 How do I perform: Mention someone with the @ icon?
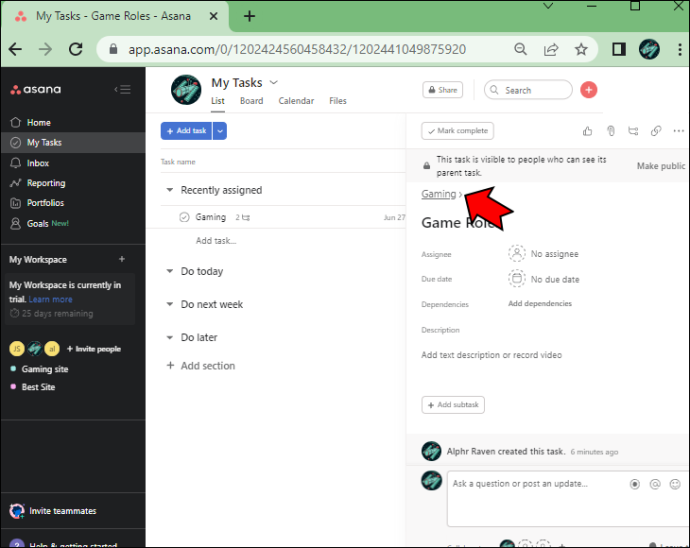click(655, 484)
